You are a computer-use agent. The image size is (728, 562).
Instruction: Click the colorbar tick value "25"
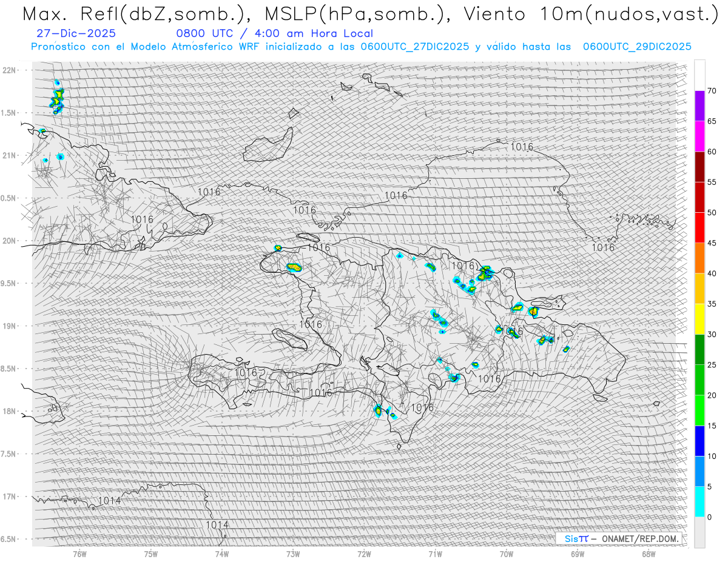click(712, 365)
